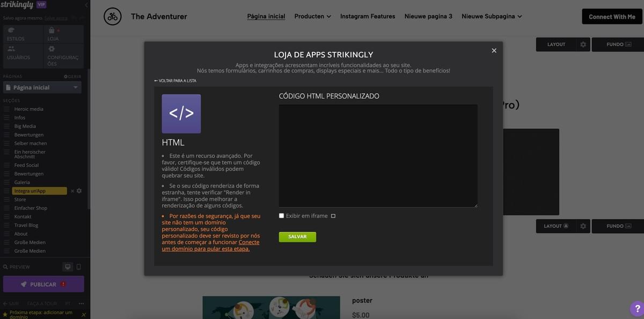Screen dimensions: 644x319
Task: Go back via 'Voltar para a lista'
Action: [175, 81]
